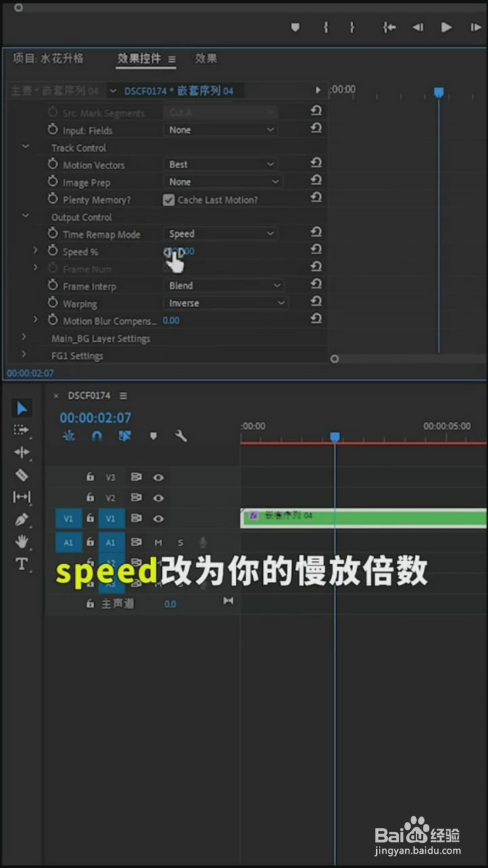The height and width of the screenshot is (868, 488).
Task: Click timeline playhead marker
Action: pos(335,437)
